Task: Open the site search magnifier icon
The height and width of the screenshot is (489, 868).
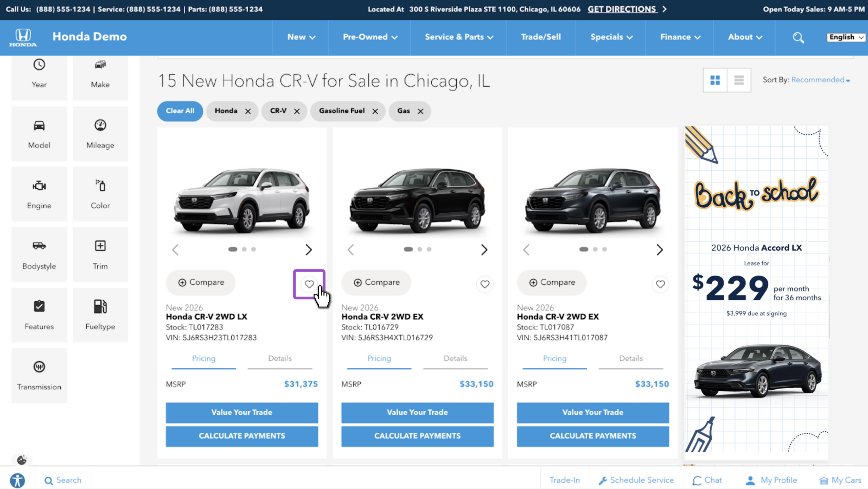Action: pos(798,37)
